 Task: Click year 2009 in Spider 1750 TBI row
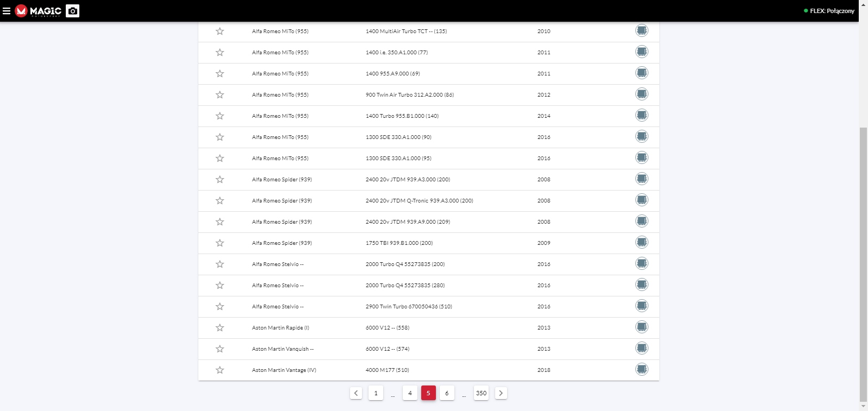coord(544,243)
